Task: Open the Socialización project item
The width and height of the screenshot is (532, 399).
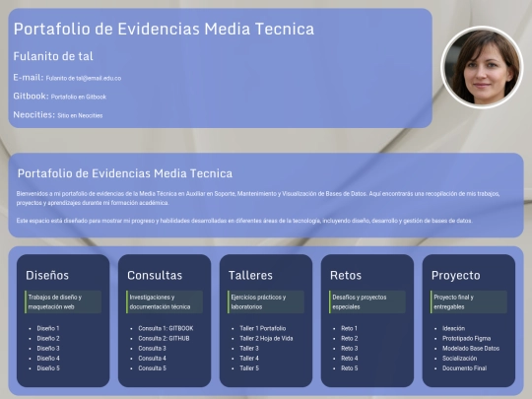Action: coord(460,359)
